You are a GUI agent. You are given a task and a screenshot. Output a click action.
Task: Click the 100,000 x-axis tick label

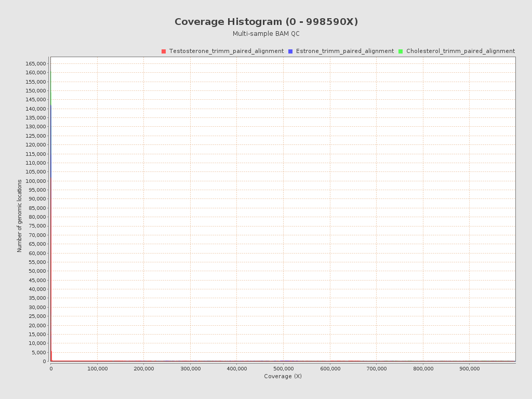click(97, 369)
